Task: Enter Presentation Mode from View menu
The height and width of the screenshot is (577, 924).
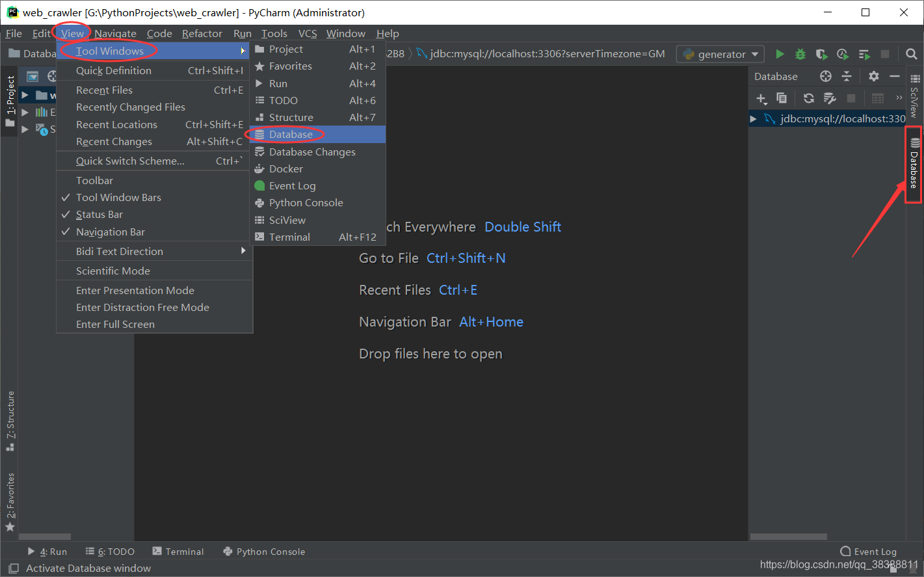Action: point(155,290)
